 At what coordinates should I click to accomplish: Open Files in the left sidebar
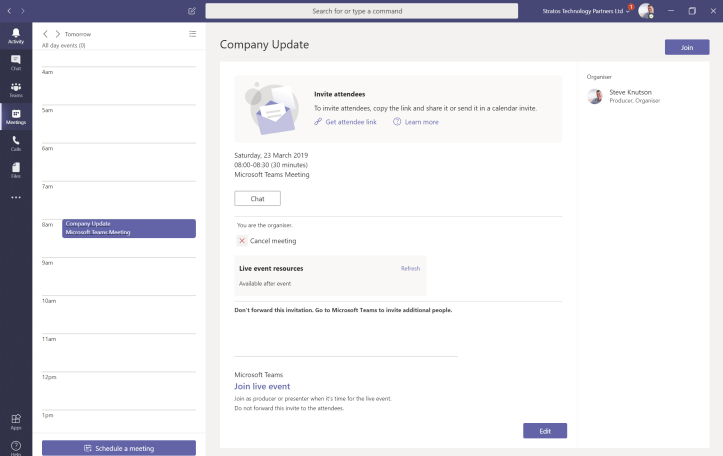16,170
